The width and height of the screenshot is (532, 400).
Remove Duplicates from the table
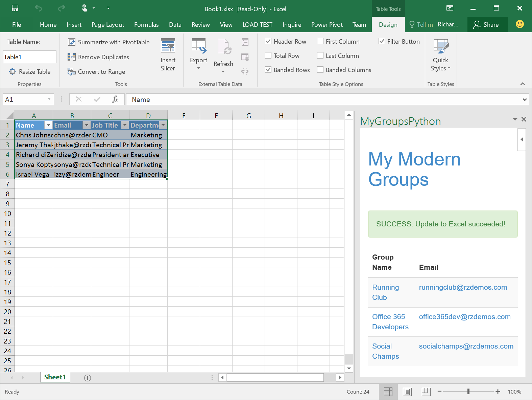(98, 57)
